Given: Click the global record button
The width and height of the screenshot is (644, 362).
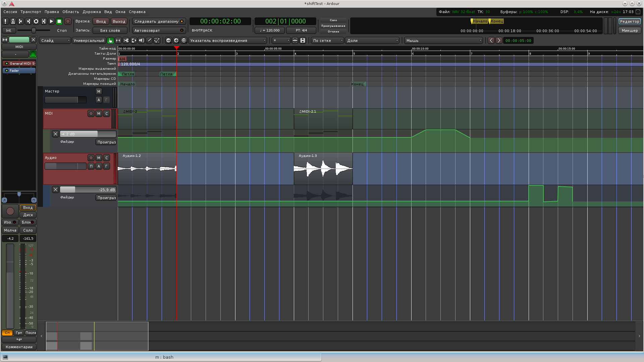Looking at the screenshot, I should pyautogui.click(x=68, y=21).
